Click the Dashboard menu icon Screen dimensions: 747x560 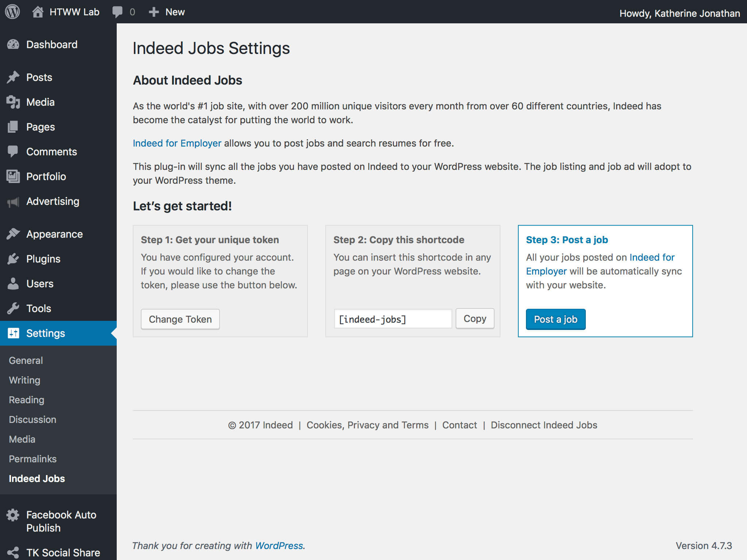(x=13, y=44)
